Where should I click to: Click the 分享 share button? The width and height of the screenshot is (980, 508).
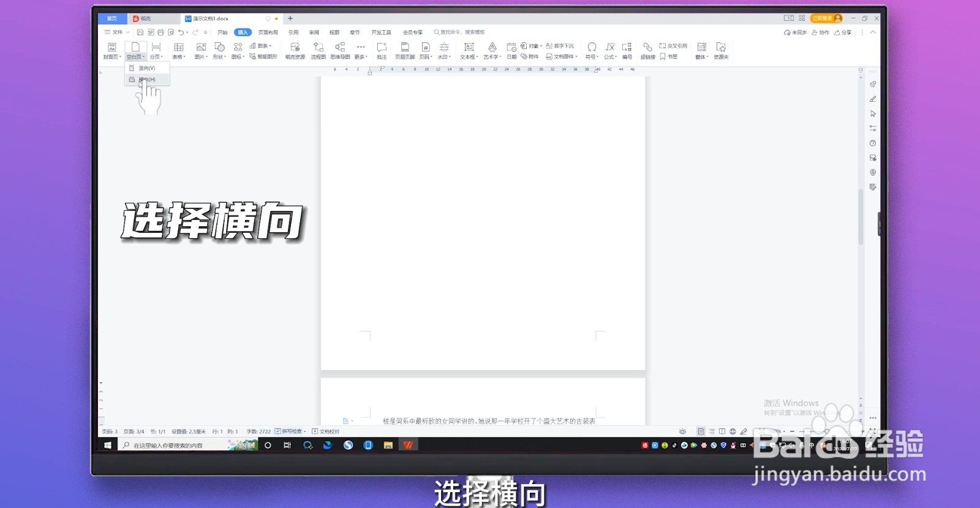(843, 32)
